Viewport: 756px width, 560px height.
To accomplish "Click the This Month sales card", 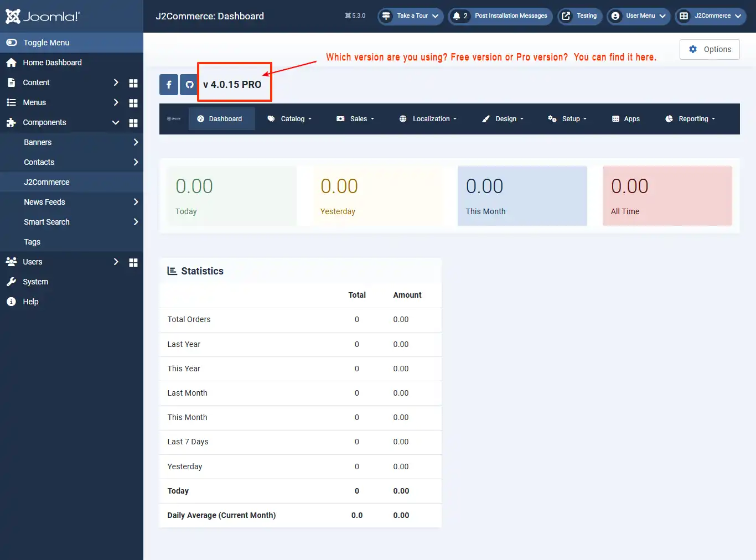I will pyautogui.click(x=522, y=196).
